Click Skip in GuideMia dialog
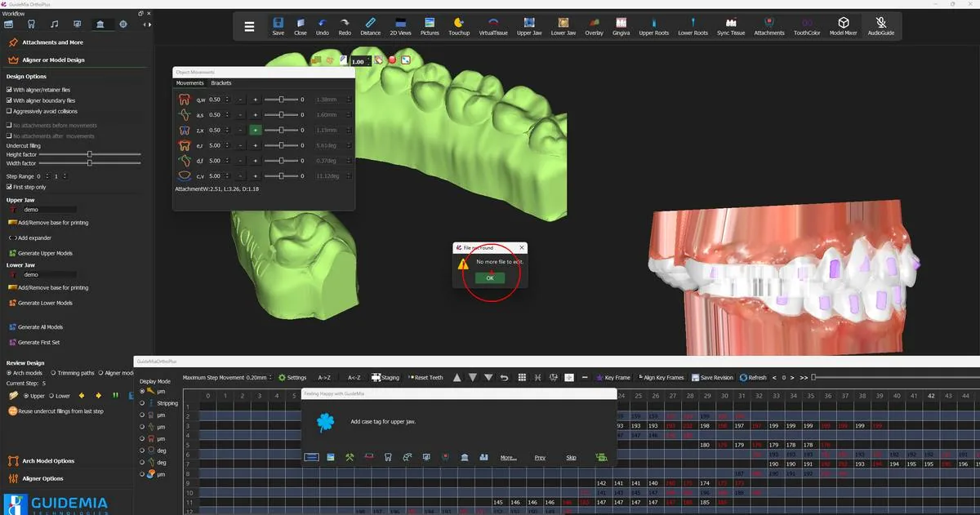The width and height of the screenshot is (980, 515). 571,458
